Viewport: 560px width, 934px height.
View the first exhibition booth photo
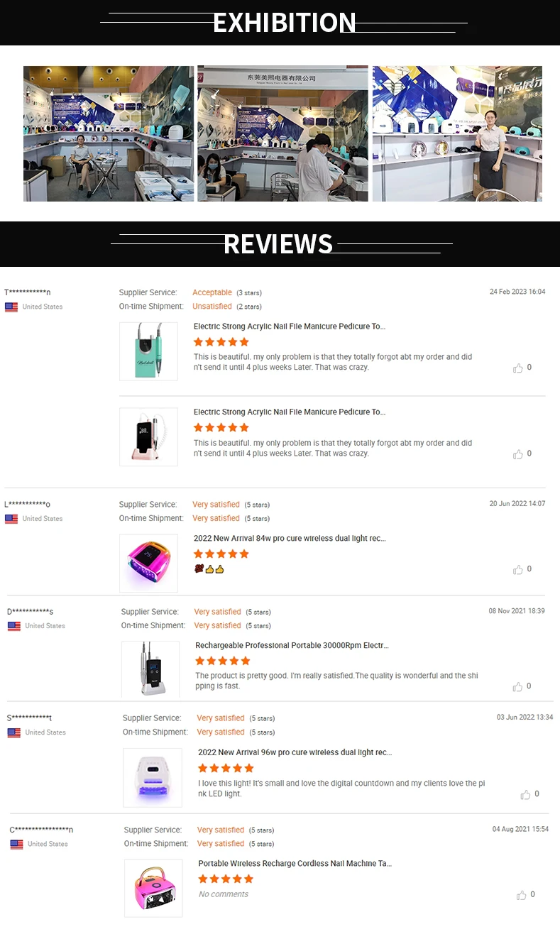(x=109, y=133)
